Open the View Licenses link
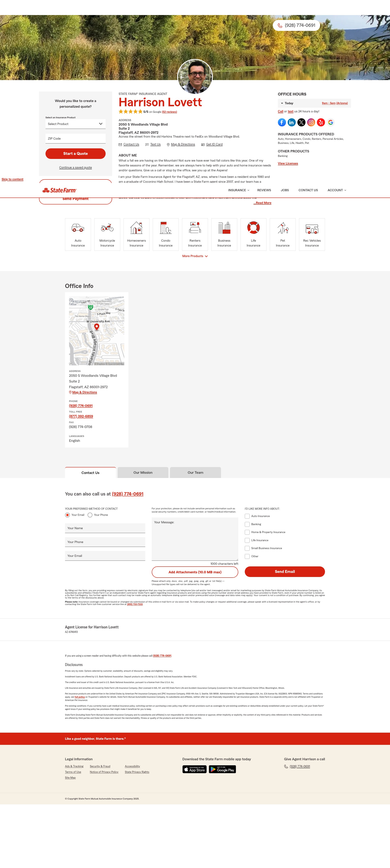 (288, 163)
